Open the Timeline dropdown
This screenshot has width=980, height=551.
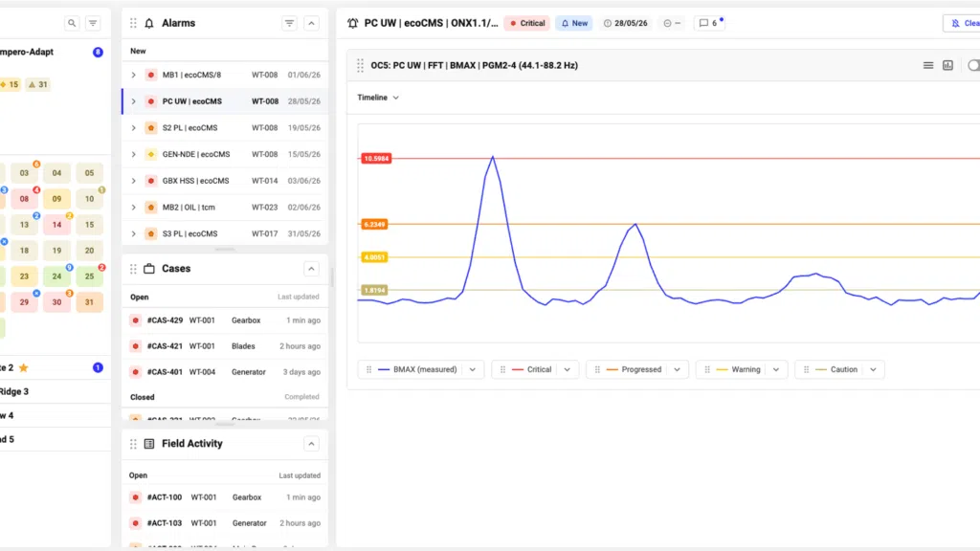pos(378,98)
